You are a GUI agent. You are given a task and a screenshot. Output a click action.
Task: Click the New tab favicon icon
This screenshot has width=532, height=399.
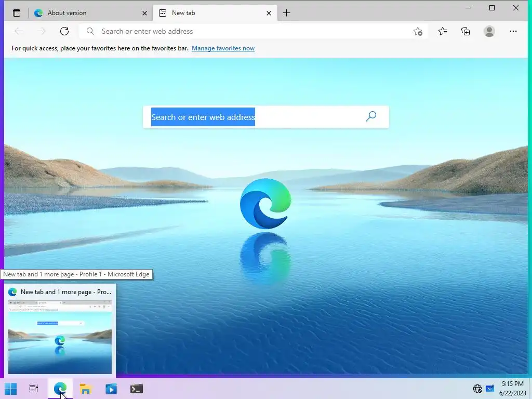[x=163, y=13]
